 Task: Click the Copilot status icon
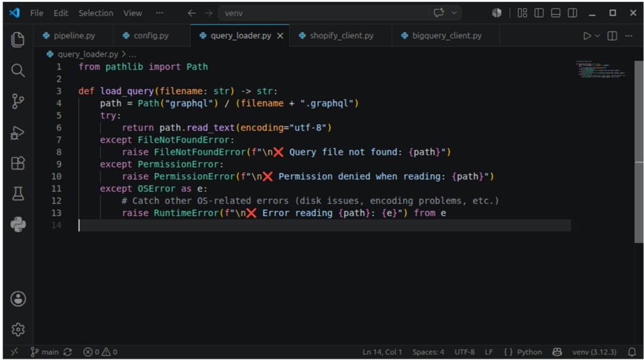pyautogui.click(x=557, y=352)
